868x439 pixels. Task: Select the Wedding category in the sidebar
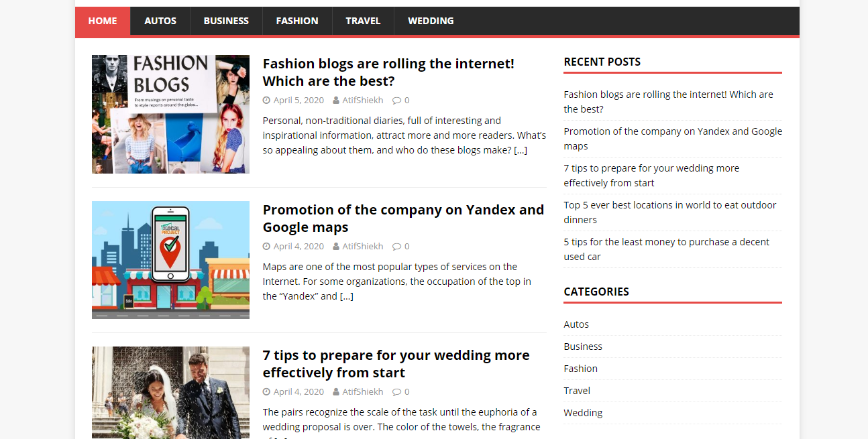[583, 412]
